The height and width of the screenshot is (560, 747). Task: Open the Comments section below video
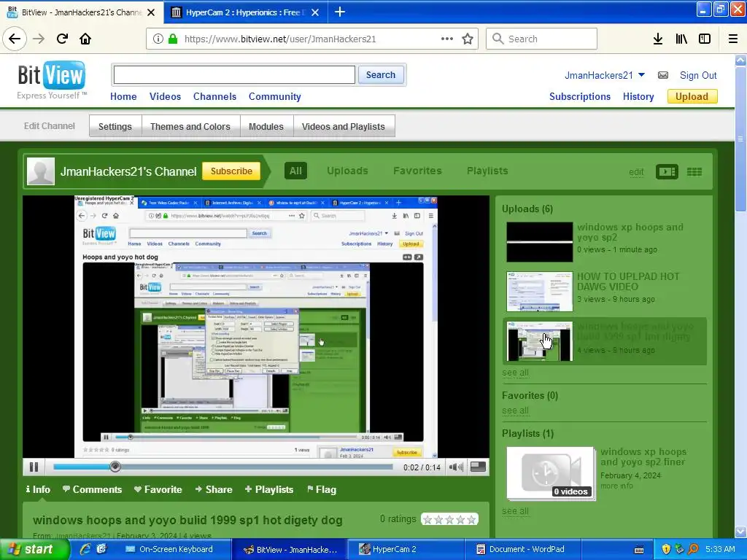92,489
